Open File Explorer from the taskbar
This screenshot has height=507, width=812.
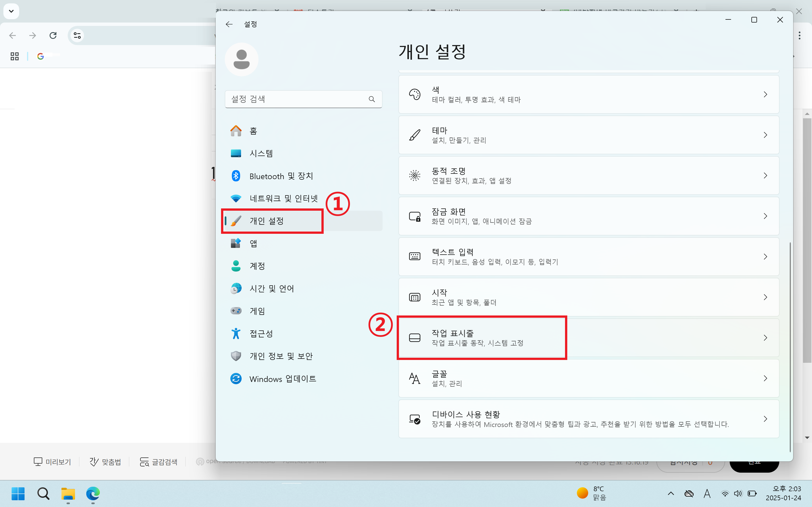click(x=68, y=494)
